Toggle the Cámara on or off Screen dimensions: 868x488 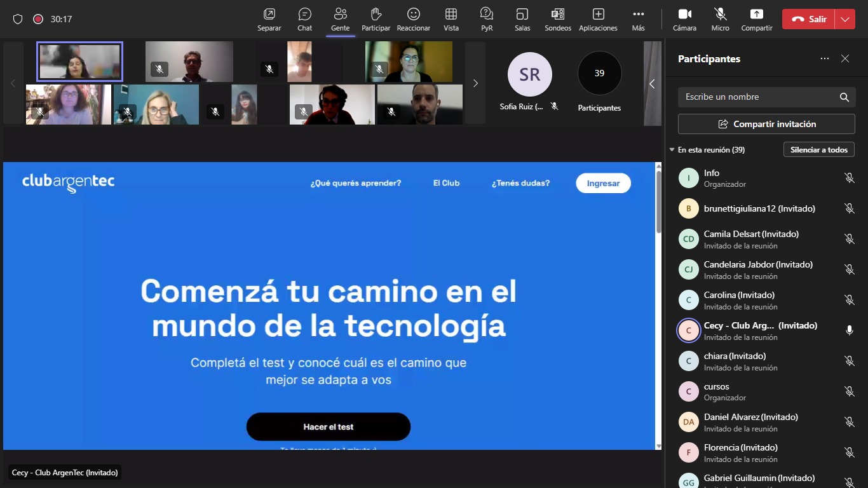684,19
